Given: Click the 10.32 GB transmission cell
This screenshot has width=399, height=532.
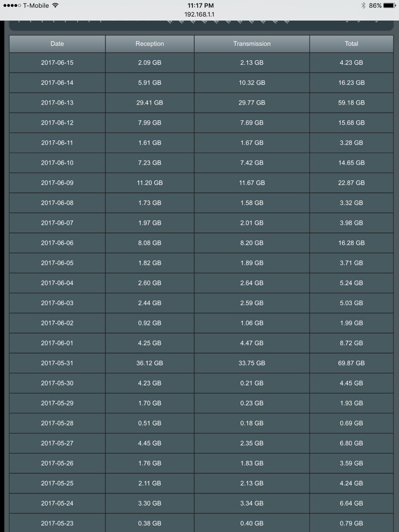Looking at the screenshot, I should pyautogui.click(x=252, y=83).
